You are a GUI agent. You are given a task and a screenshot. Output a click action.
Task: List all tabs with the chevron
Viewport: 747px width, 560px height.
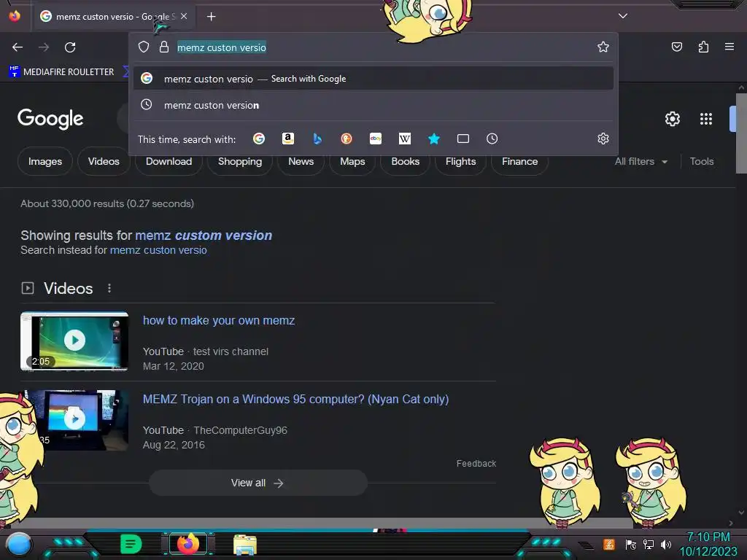point(623,16)
